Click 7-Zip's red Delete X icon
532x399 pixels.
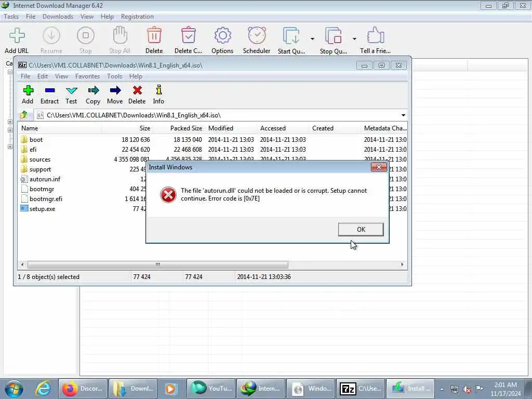137,90
